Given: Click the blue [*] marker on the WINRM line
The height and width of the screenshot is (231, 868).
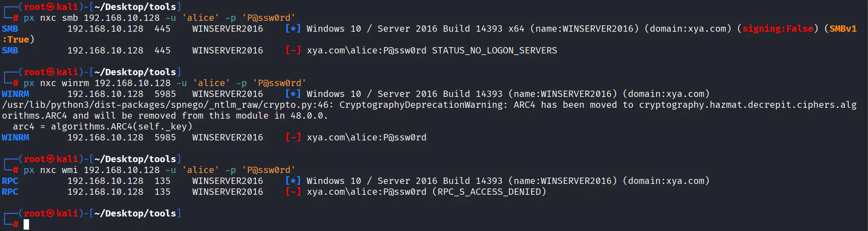Looking at the screenshot, I should click(x=293, y=94).
